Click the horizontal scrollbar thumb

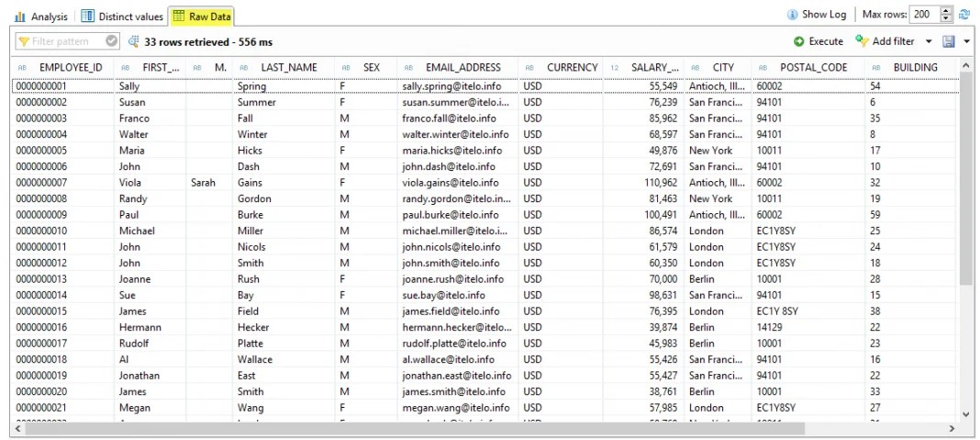coord(416,429)
